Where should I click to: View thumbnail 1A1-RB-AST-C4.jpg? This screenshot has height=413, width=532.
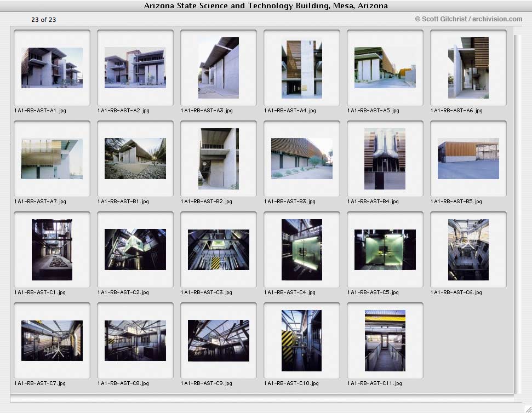pyautogui.click(x=302, y=250)
